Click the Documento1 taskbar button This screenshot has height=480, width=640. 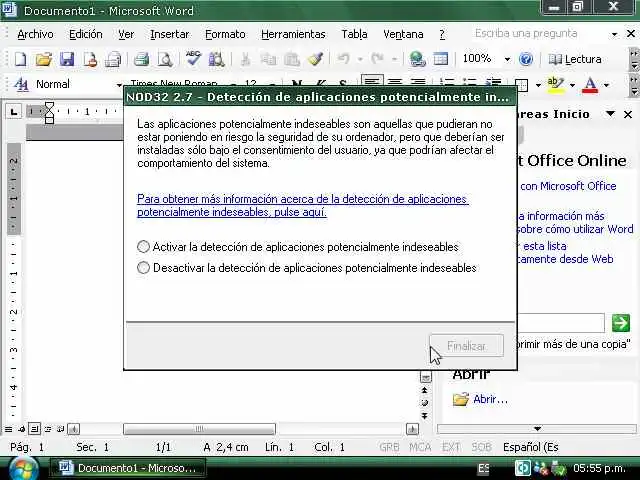(127, 468)
